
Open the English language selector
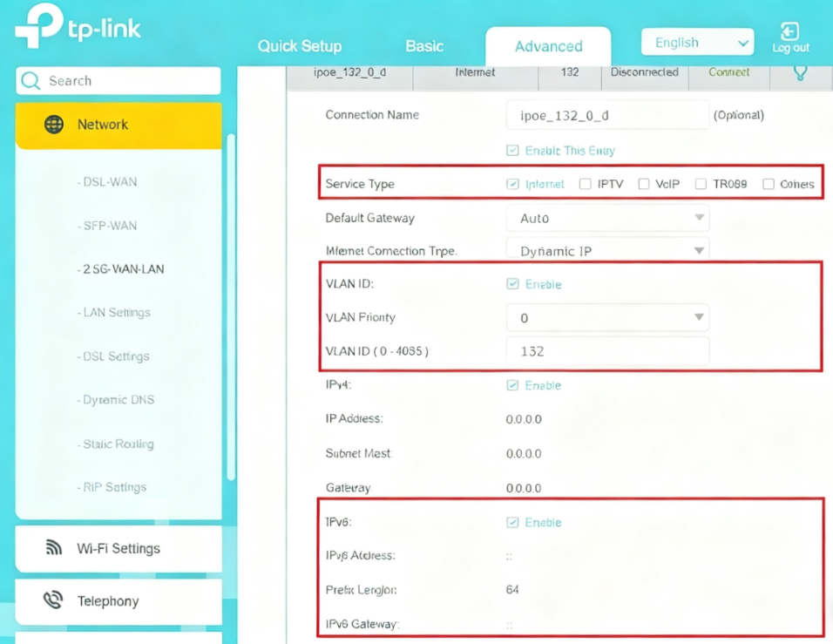tap(697, 41)
